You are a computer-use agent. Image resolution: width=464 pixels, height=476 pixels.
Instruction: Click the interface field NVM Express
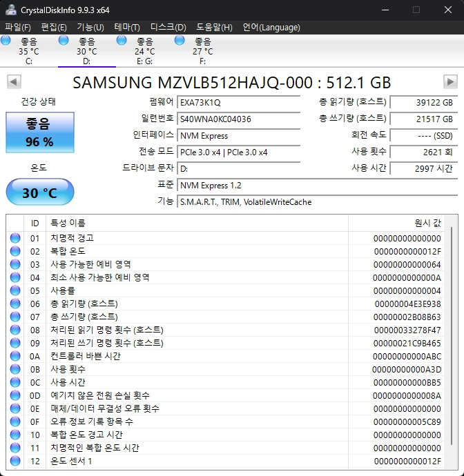239,136
